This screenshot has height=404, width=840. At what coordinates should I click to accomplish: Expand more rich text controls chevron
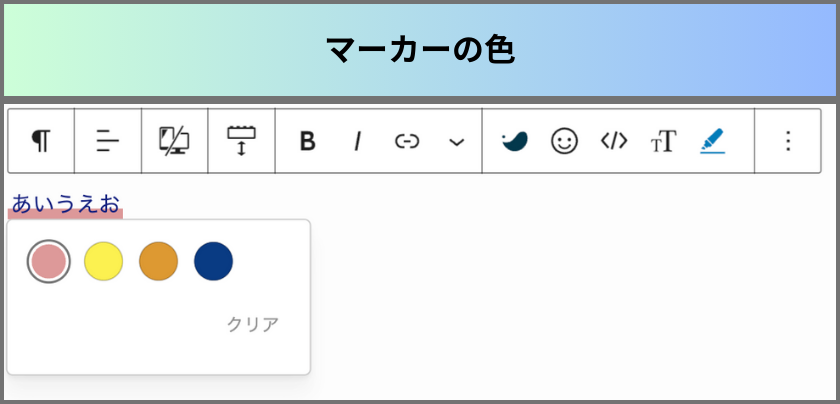[x=456, y=142]
